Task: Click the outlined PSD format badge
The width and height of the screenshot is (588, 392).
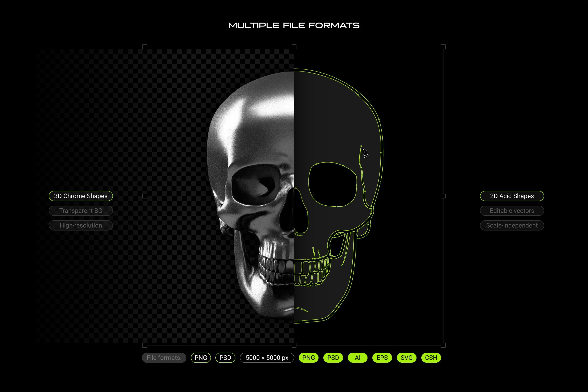Action: click(225, 358)
